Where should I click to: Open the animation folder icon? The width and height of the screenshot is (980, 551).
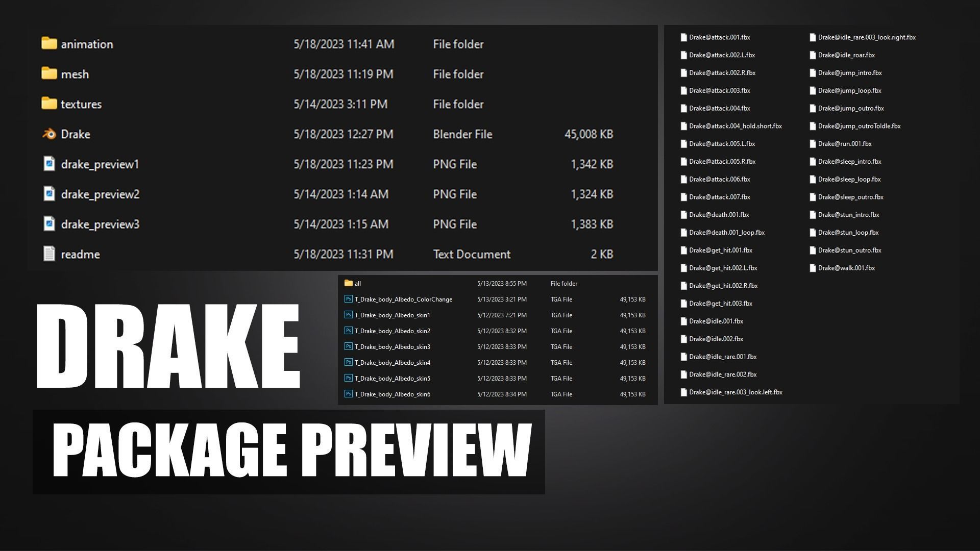49,43
